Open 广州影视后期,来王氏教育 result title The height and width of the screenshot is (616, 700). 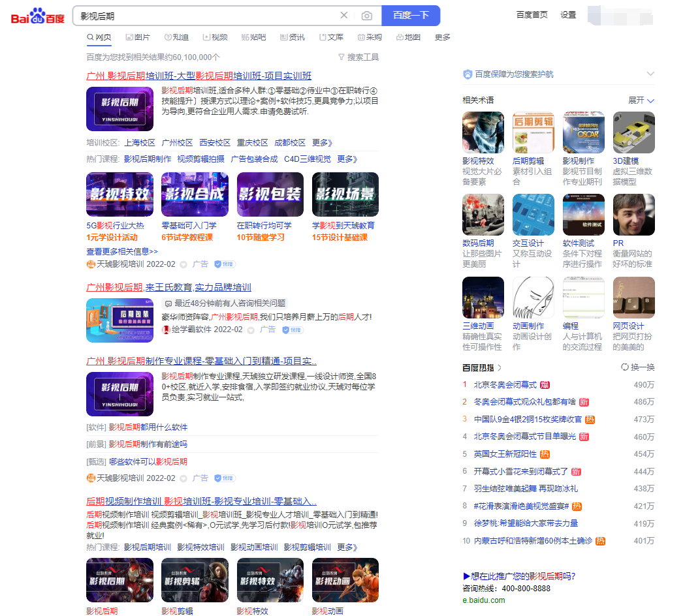[168, 287]
